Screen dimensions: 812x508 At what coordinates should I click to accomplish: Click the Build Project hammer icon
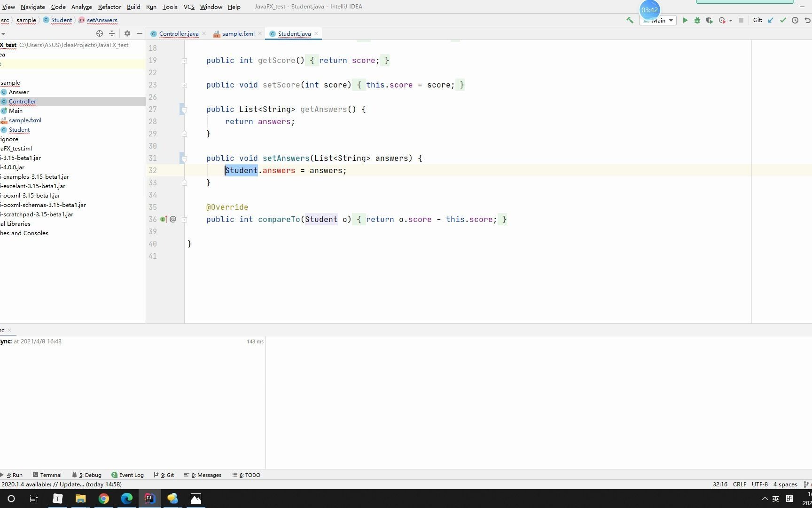click(x=630, y=20)
